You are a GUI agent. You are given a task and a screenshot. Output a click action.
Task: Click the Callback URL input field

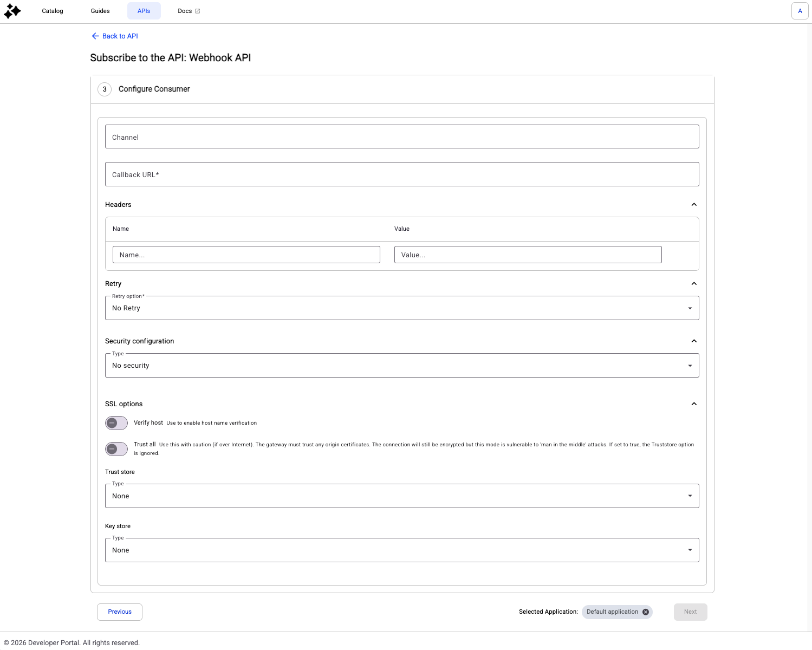pyautogui.click(x=401, y=174)
